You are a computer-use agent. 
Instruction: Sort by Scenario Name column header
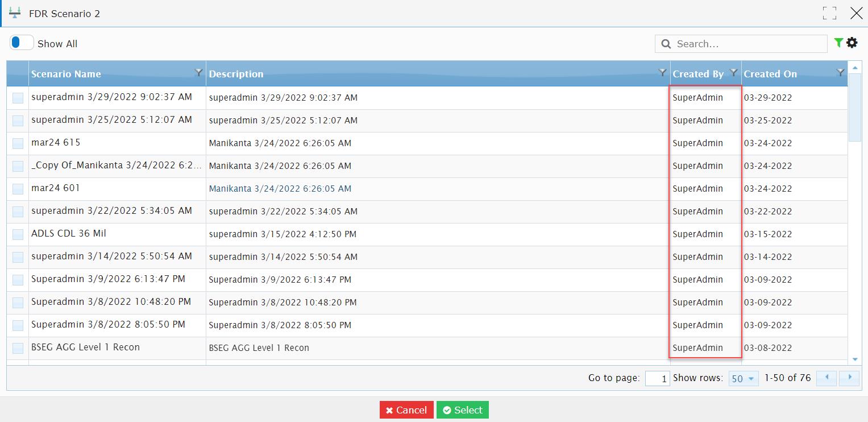pyautogui.click(x=66, y=74)
